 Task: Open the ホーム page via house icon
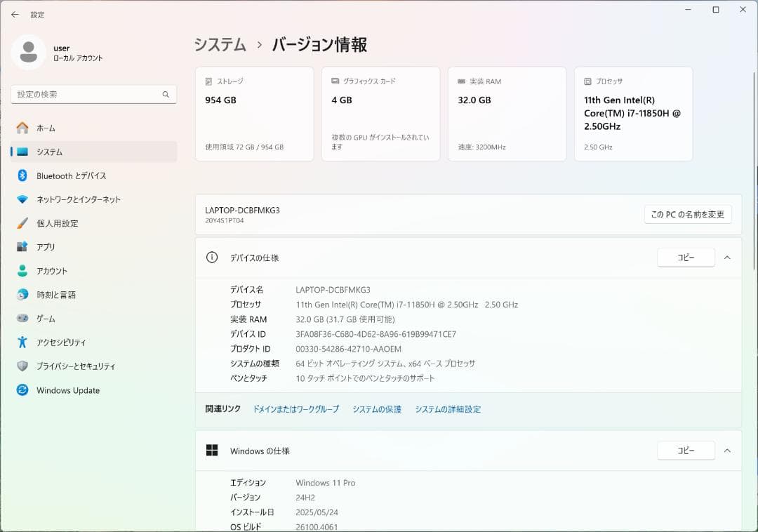[x=22, y=128]
